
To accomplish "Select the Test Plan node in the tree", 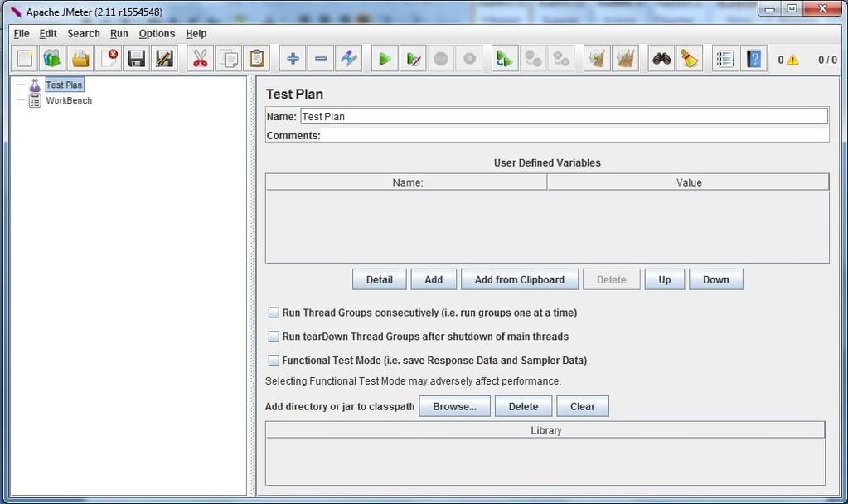I will coord(65,85).
